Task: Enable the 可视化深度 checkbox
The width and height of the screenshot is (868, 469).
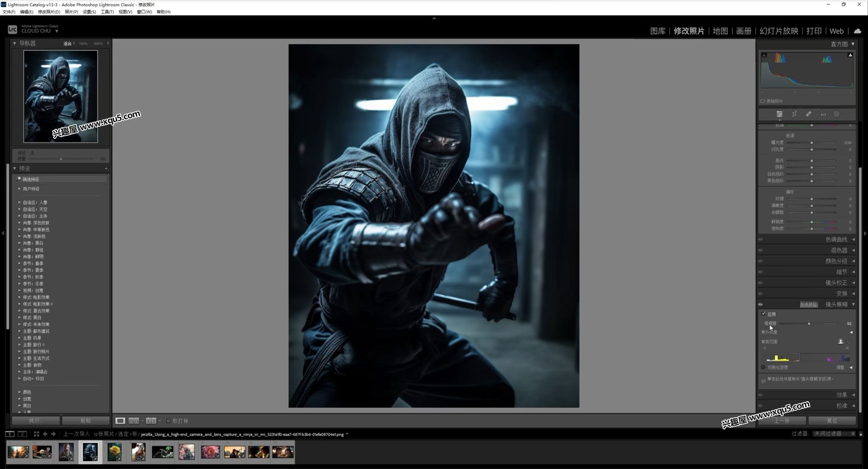Action: pos(763,367)
